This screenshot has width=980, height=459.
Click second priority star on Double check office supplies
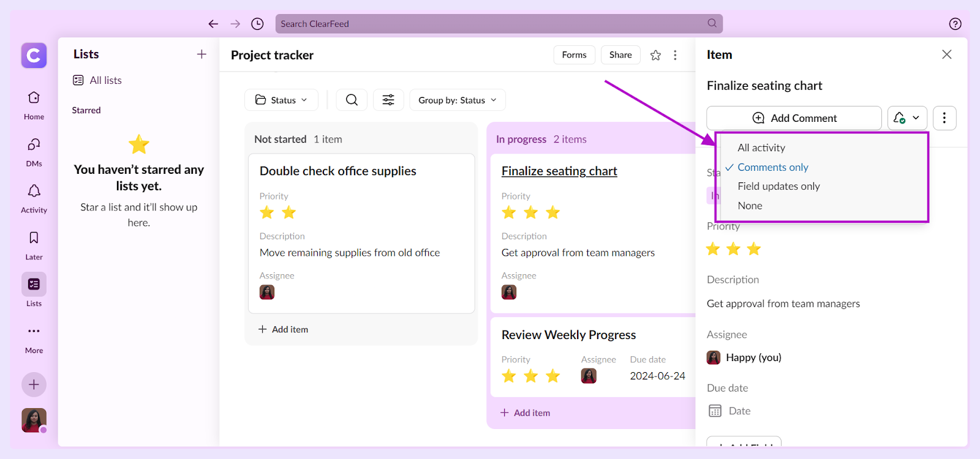pos(288,212)
